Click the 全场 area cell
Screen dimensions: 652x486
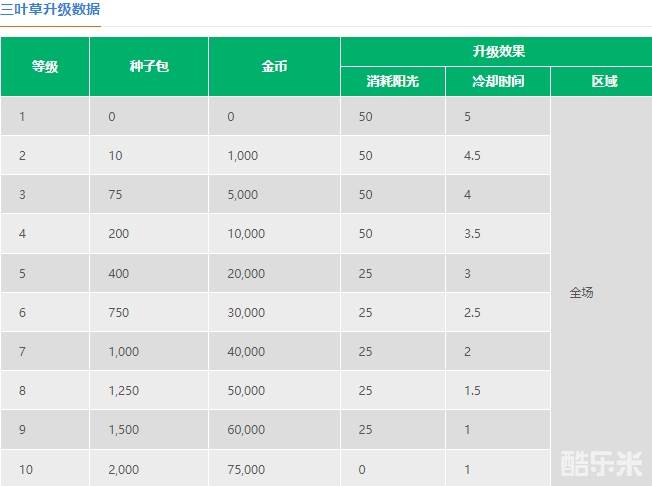click(581, 293)
